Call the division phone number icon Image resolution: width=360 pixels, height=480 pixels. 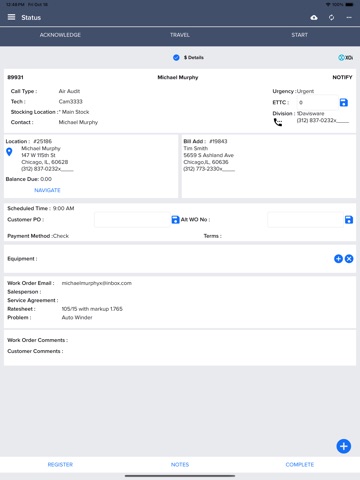(x=278, y=122)
